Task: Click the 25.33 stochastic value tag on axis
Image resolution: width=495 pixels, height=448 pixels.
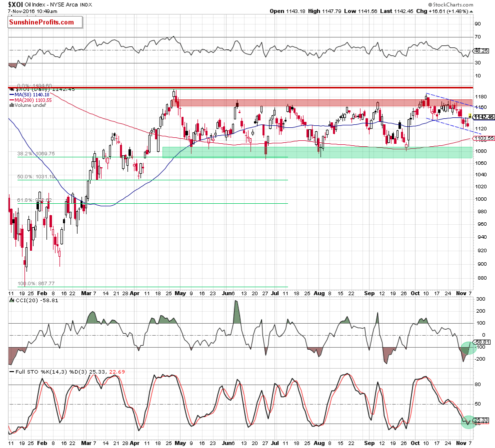Action: 481,420
